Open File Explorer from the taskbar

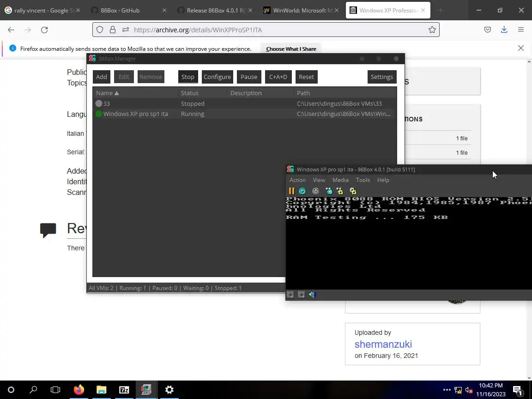[x=101, y=390]
